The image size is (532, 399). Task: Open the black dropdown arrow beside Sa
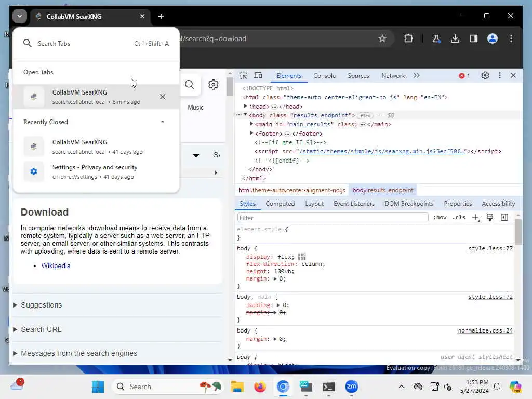pyautogui.click(x=196, y=155)
